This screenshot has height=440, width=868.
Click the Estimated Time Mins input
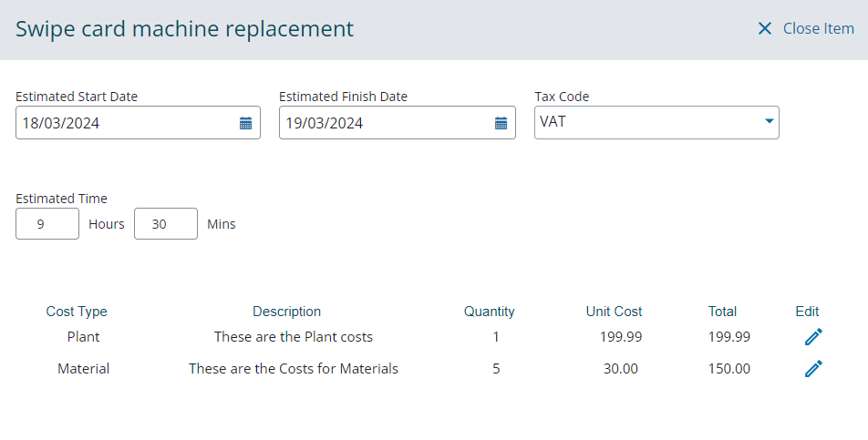click(165, 224)
